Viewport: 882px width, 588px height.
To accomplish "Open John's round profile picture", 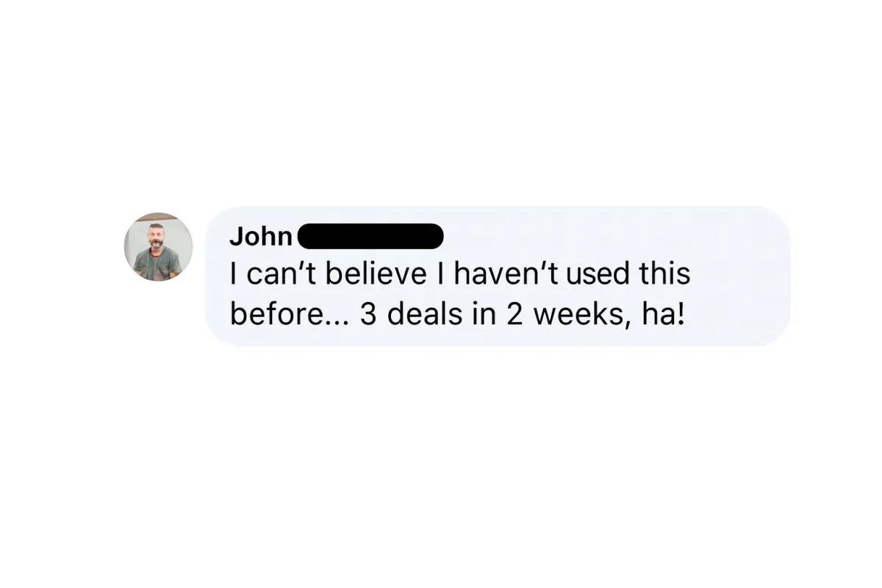I will click(158, 247).
